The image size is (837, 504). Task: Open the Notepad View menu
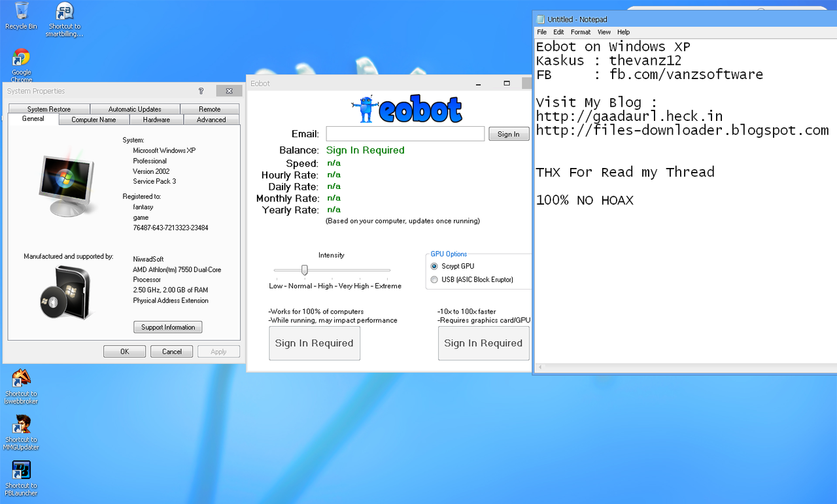(604, 32)
